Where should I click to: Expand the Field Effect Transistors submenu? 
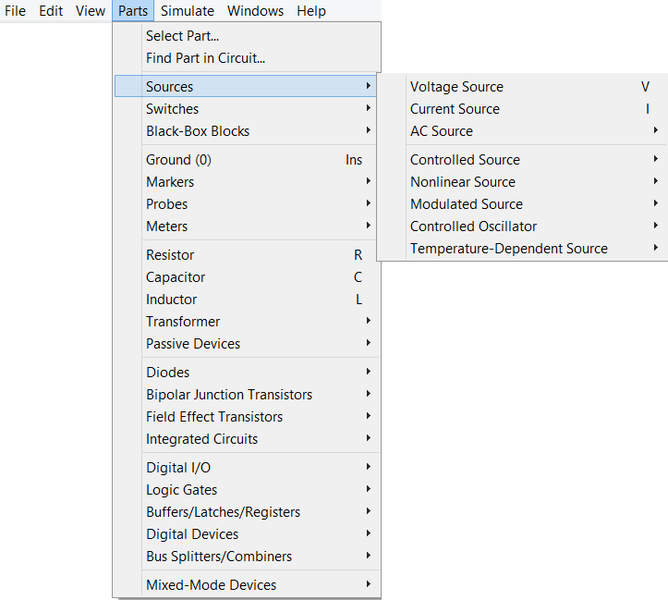214,417
